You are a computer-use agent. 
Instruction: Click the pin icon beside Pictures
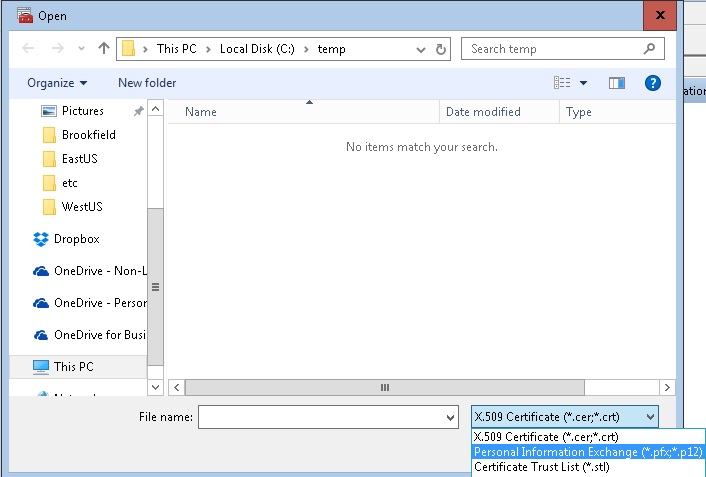(x=138, y=111)
